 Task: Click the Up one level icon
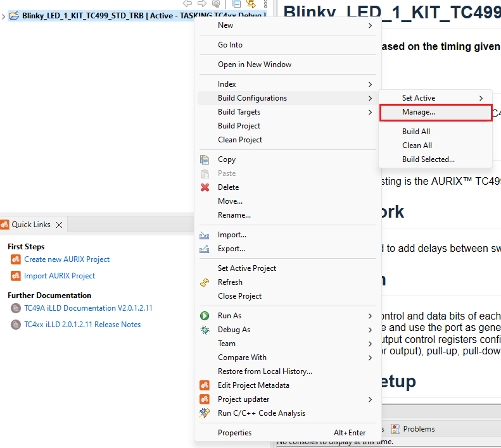(217, 4)
